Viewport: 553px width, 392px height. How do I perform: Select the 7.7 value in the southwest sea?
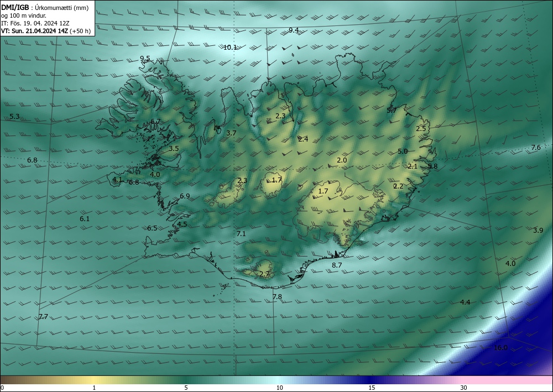43,317
